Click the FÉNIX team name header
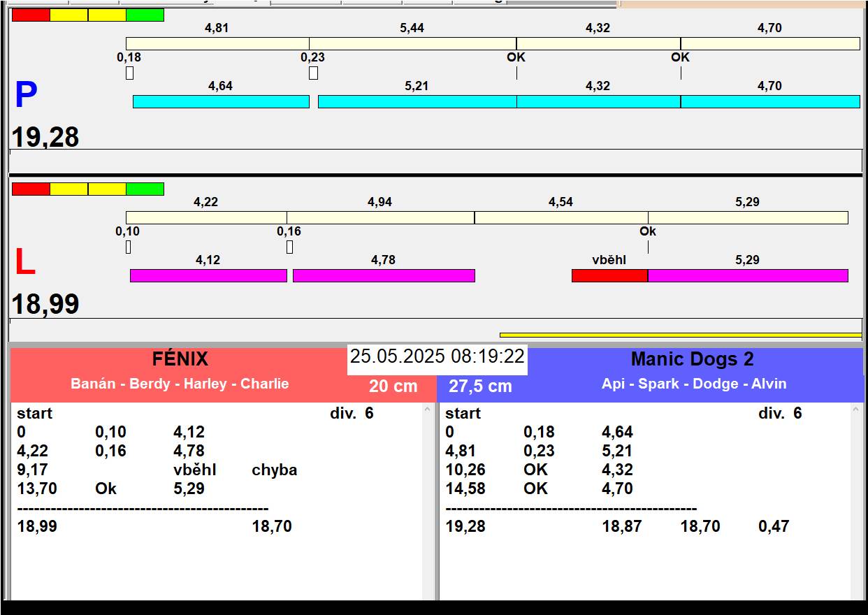Viewport: 868px width, 615px height. tap(180, 359)
